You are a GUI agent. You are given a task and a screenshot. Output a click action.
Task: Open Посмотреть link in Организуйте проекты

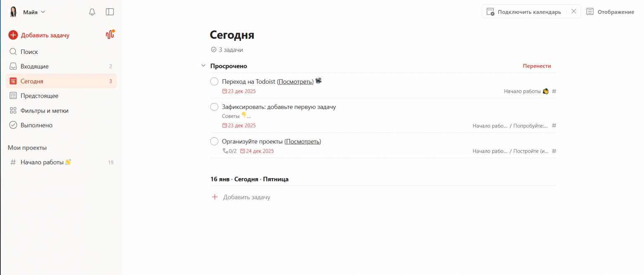click(303, 141)
